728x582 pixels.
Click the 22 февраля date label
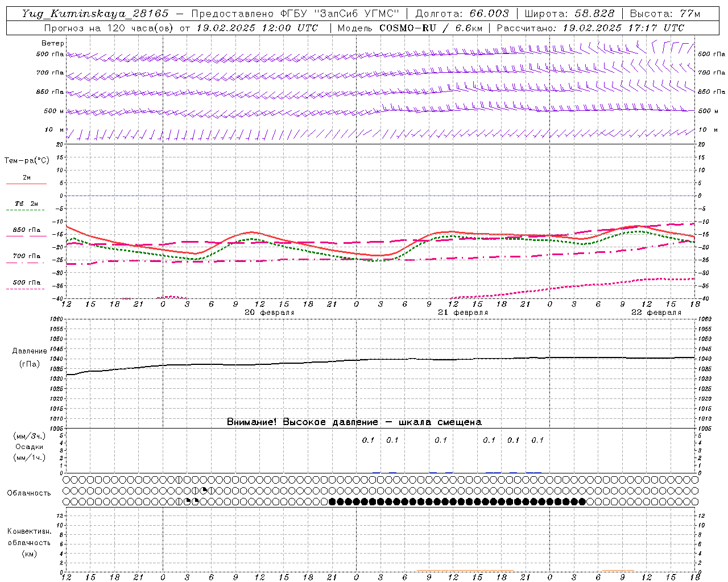click(656, 313)
